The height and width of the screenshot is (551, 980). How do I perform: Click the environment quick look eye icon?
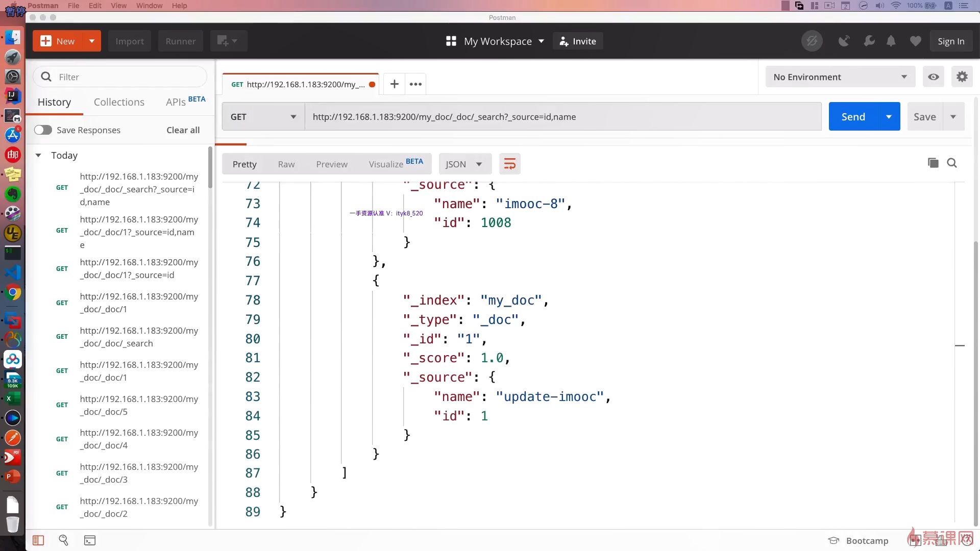click(x=933, y=77)
